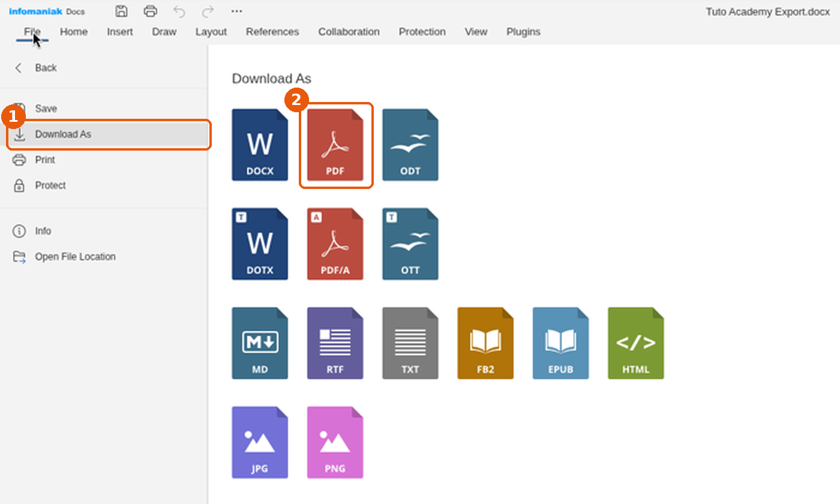Open the more options ellipsis menu
840x504 pixels.
[236, 11]
